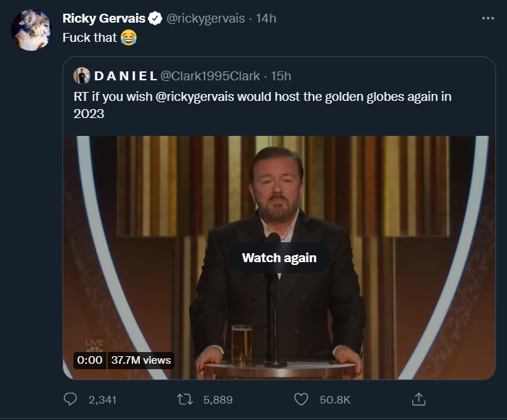507x420 pixels.
Task: Click the @rickygervais handle in tweet header
Action: (206, 19)
